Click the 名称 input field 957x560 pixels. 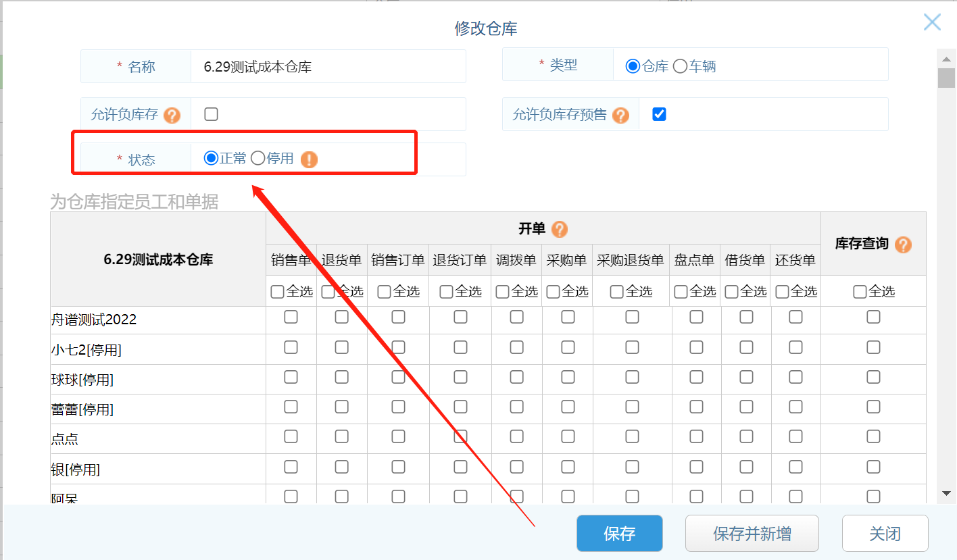click(x=328, y=66)
